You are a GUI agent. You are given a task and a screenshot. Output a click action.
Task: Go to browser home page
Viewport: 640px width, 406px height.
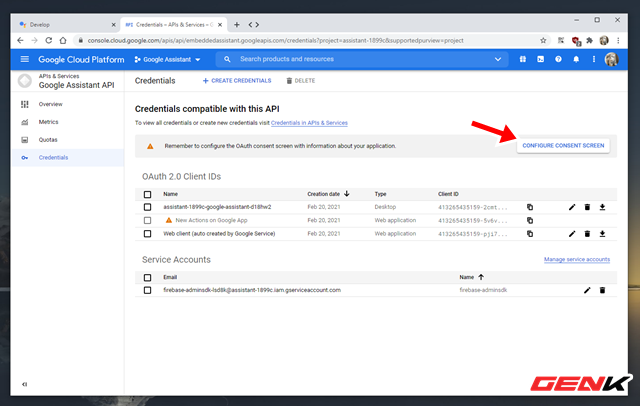(x=63, y=40)
